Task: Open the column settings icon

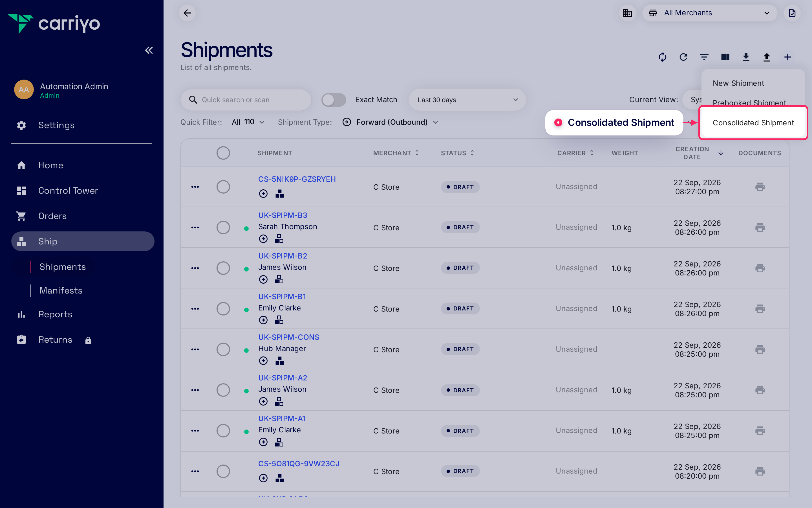Action: tap(725, 57)
